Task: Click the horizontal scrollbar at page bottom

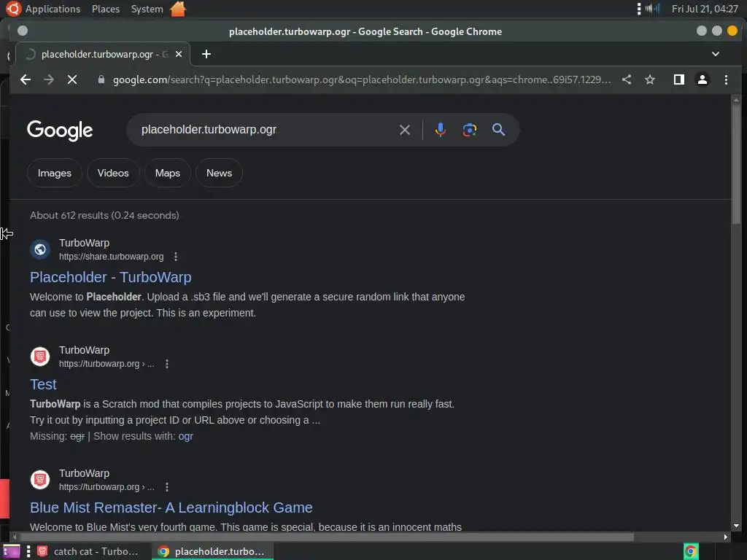Action: pyautogui.click(x=326, y=537)
